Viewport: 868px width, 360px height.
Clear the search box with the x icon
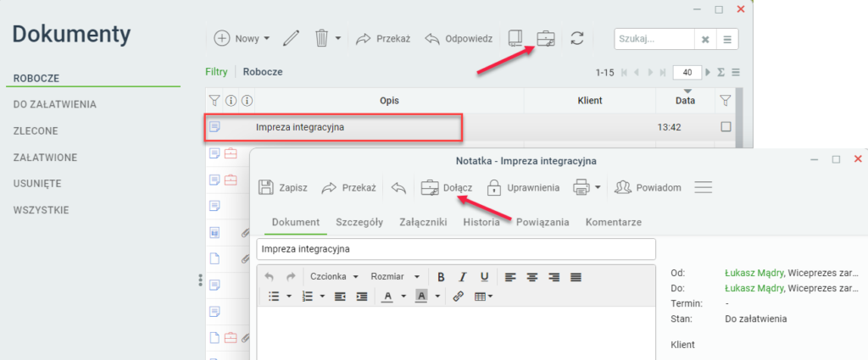pos(705,39)
